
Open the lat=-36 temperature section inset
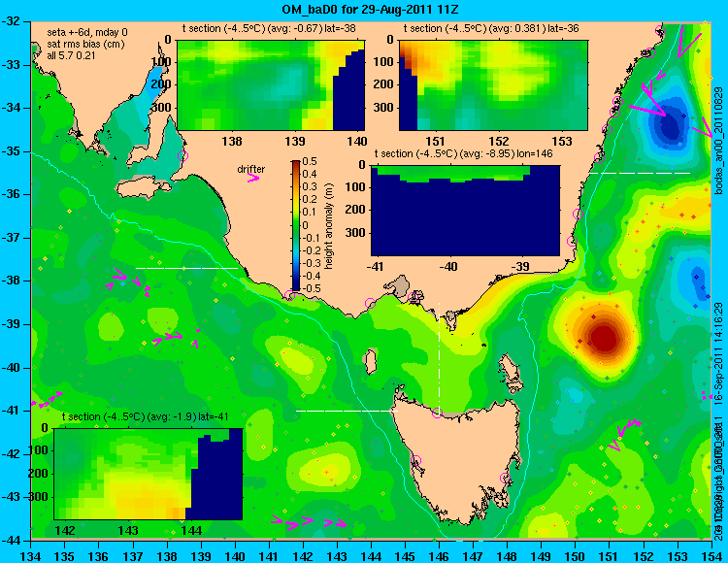click(x=493, y=84)
